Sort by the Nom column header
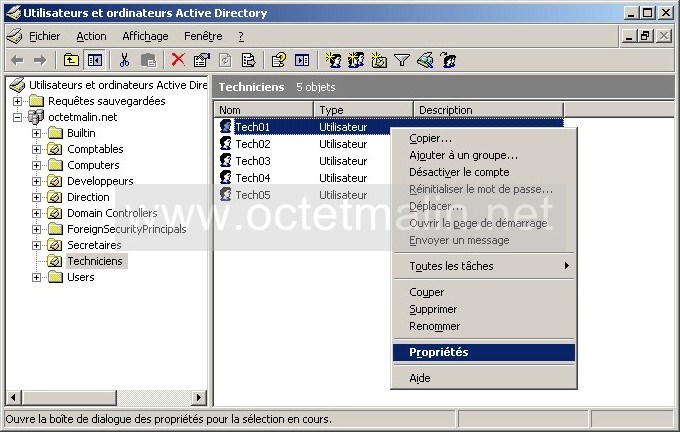Image resolution: width=680 pixels, height=432 pixels. [x=263, y=110]
